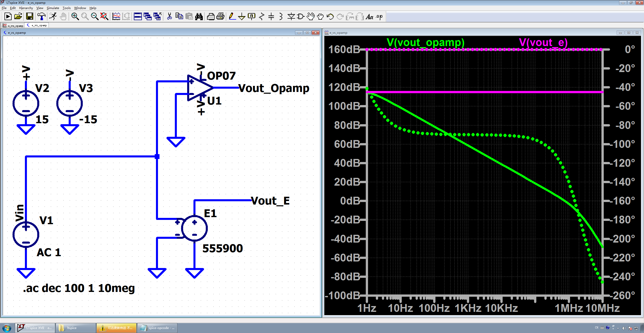Switch to the schematic e_vs_opamp tab
This screenshot has height=333, width=644.
pos(37,25)
